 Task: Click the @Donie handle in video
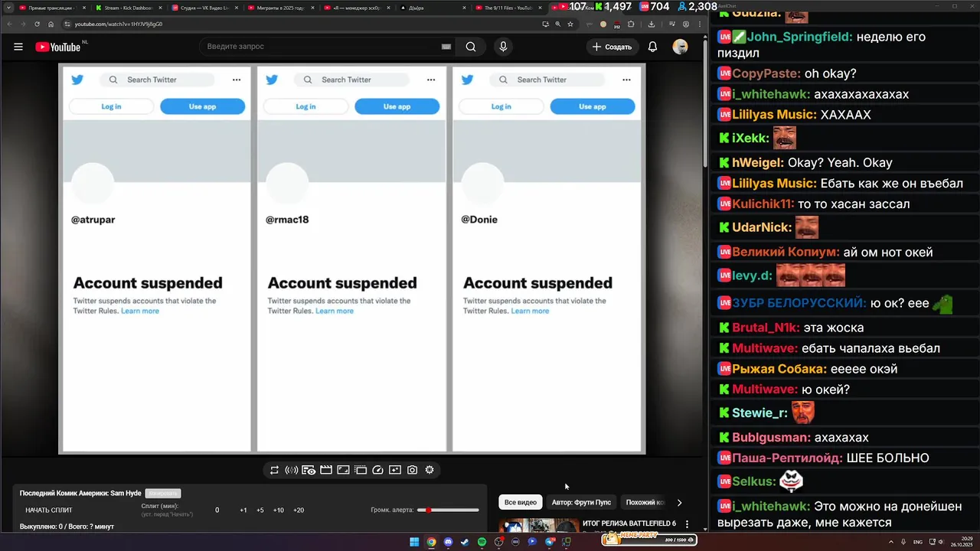(x=479, y=220)
